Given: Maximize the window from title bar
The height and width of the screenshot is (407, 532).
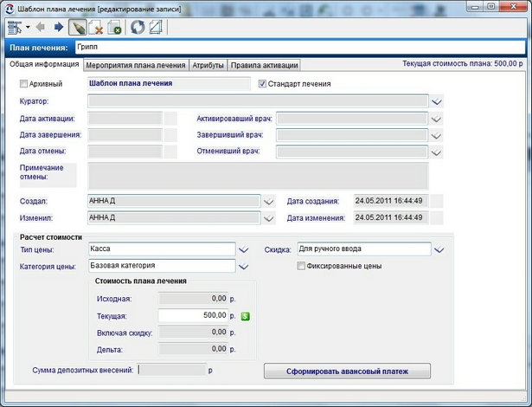Looking at the screenshot, I should pos(491,6).
